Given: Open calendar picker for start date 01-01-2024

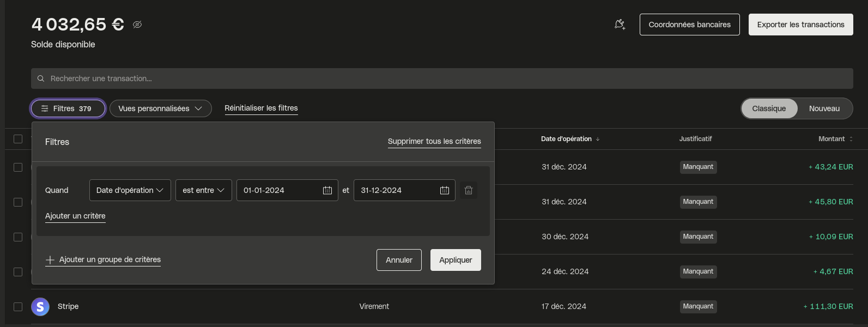Looking at the screenshot, I should [327, 190].
